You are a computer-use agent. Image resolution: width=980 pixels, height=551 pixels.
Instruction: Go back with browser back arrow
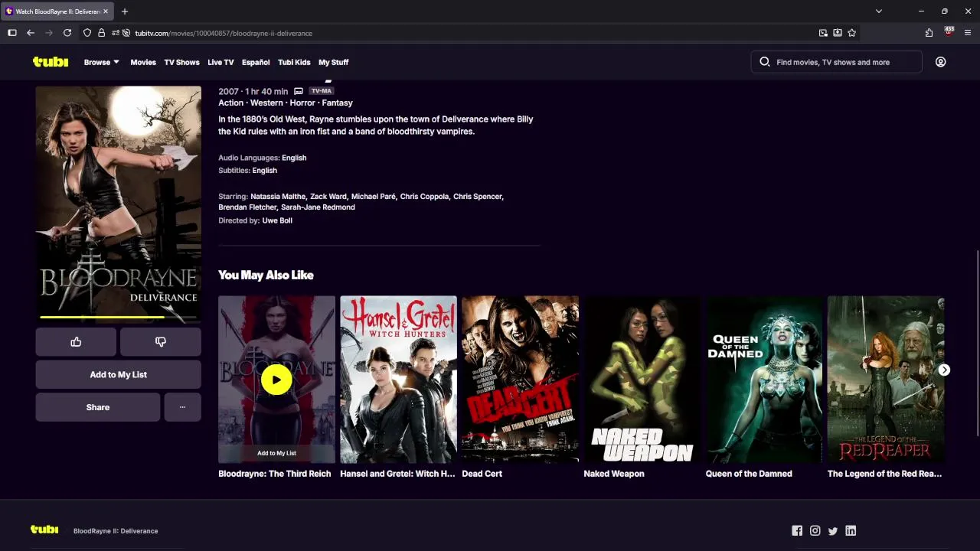(30, 33)
